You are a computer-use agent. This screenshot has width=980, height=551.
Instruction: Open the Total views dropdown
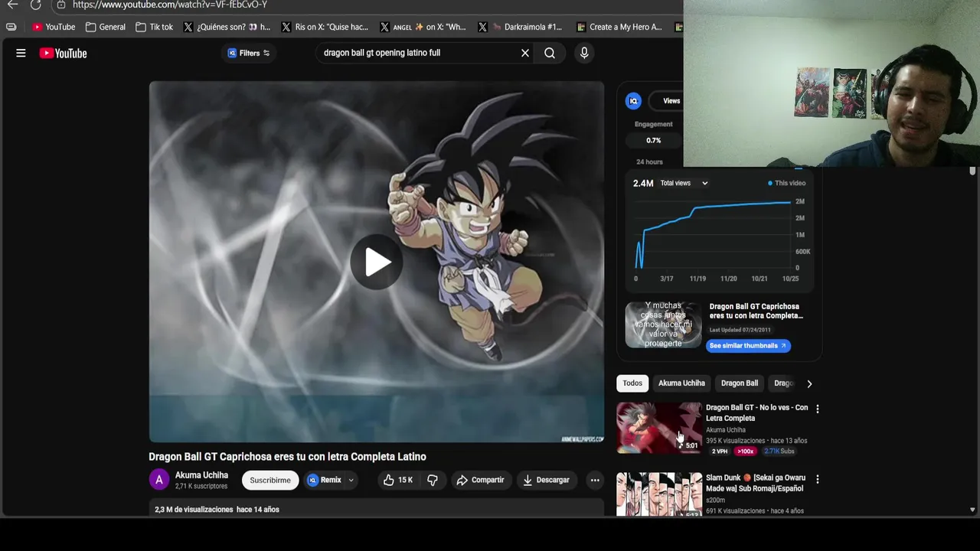click(x=684, y=183)
